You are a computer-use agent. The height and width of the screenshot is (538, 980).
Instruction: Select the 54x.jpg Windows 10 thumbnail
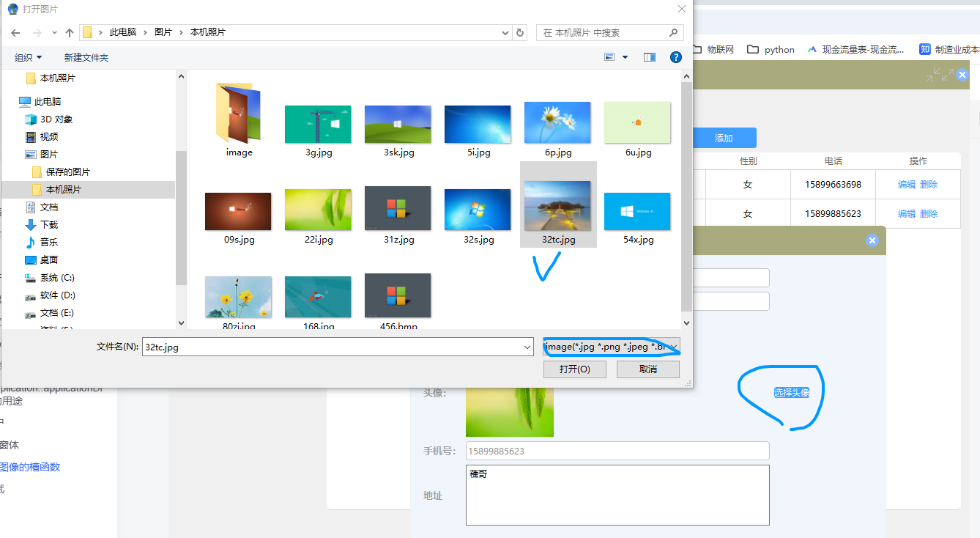coord(637,211)
